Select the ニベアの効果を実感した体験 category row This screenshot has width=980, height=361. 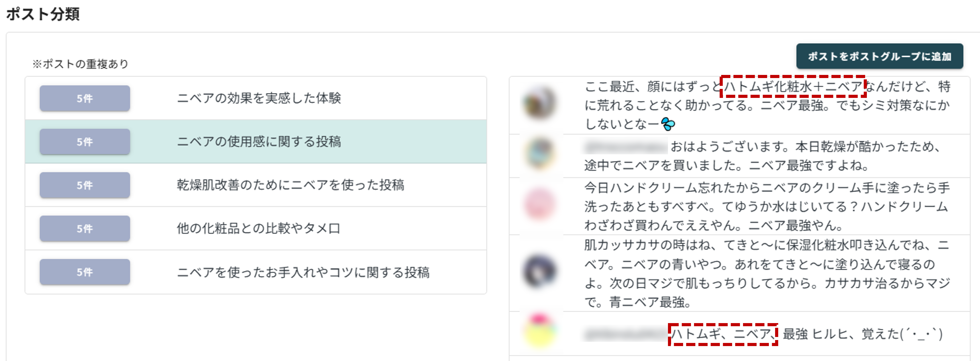(x=259, y=98)
